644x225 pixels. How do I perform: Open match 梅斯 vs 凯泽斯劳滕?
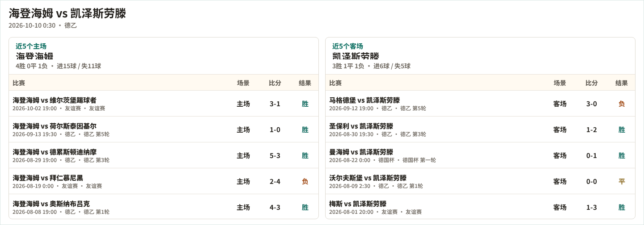pos(358,204)
